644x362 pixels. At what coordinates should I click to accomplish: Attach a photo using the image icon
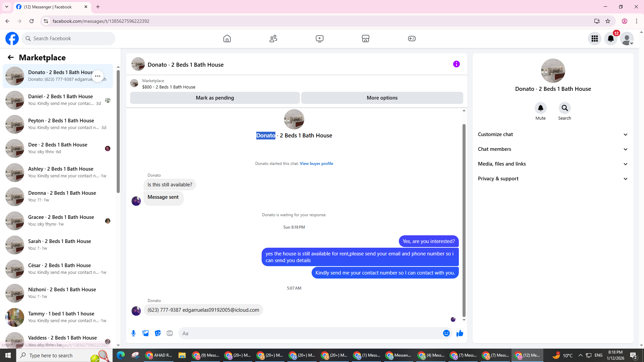(146, 333)
